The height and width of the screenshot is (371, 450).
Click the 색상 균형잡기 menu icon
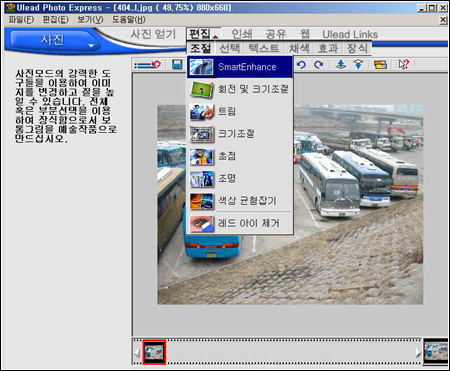202,201
